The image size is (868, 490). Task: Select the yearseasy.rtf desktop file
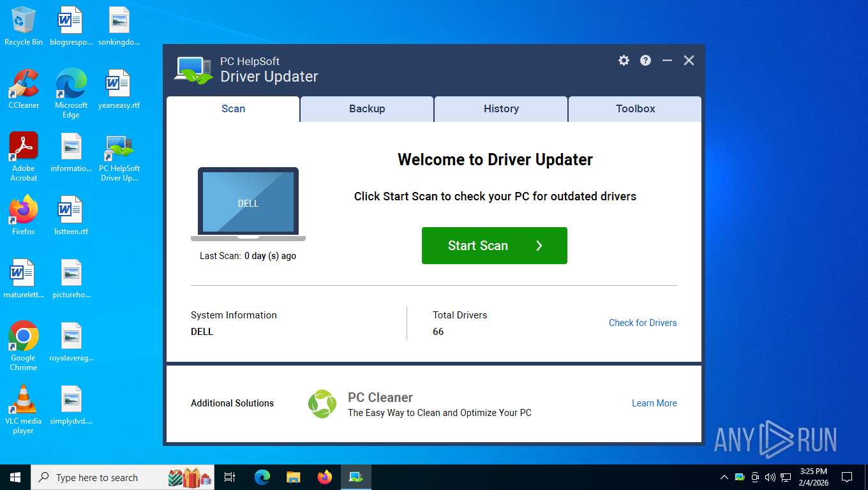click(119, 89)
